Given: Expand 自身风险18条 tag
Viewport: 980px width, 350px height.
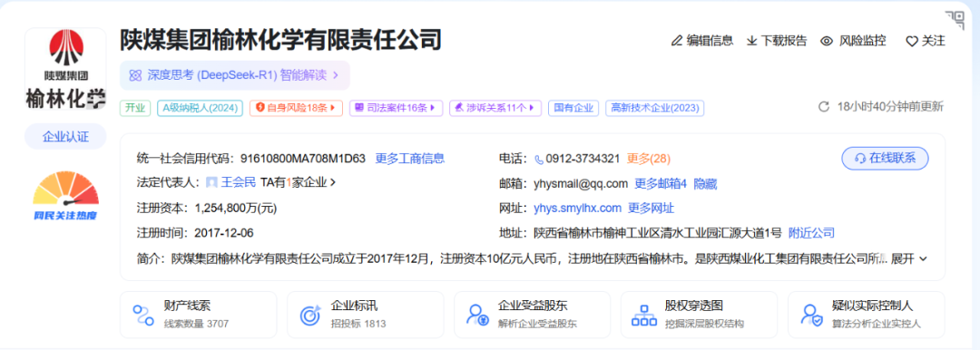Looking at the screenshot, I should 296,108.
